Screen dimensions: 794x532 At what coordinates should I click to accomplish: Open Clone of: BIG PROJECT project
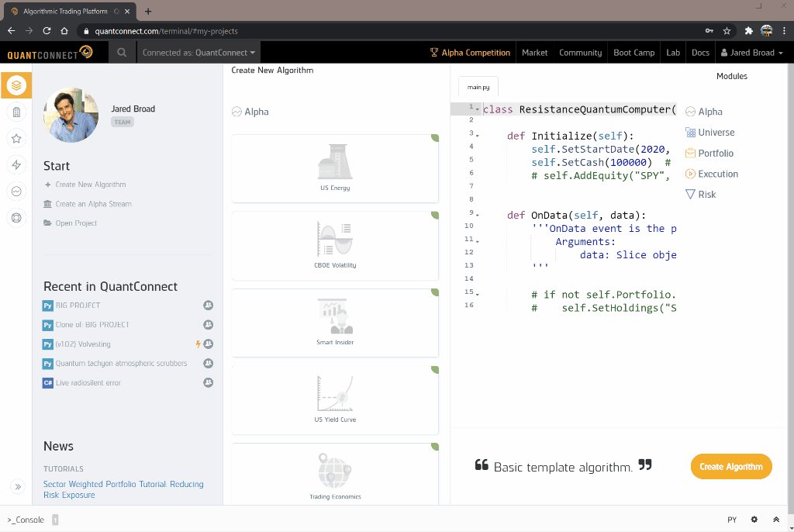(x=92, y=325)
